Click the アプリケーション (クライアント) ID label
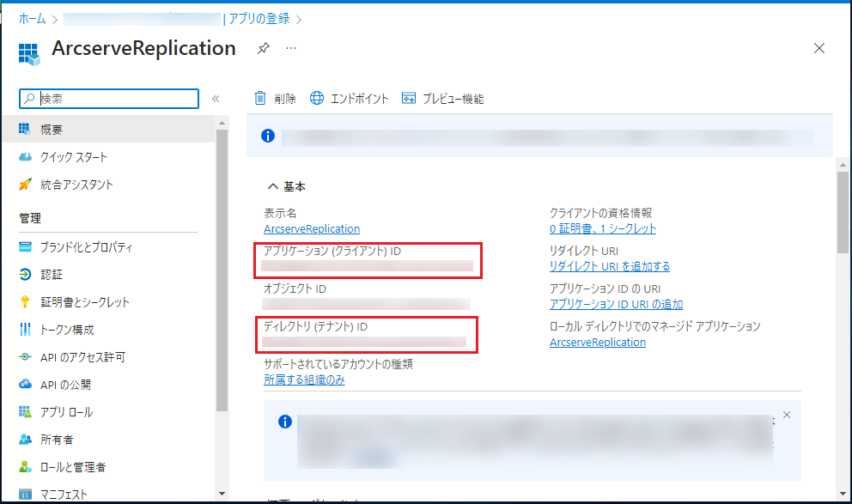852x504 pixels. click(x=332, y=252)
